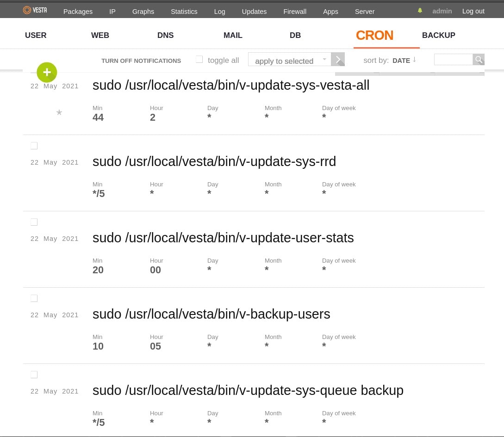Focus the search input field

453,59
